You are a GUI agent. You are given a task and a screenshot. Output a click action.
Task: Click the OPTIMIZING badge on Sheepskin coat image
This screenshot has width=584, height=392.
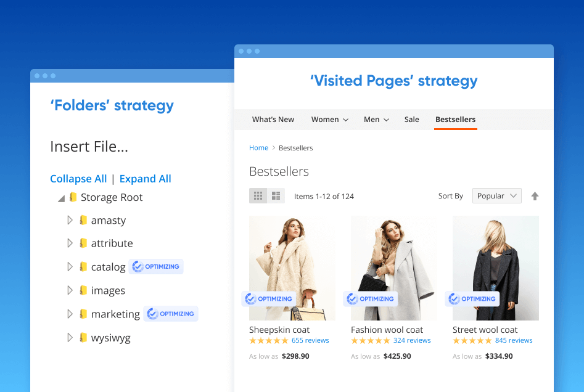(x=270, y=299)
